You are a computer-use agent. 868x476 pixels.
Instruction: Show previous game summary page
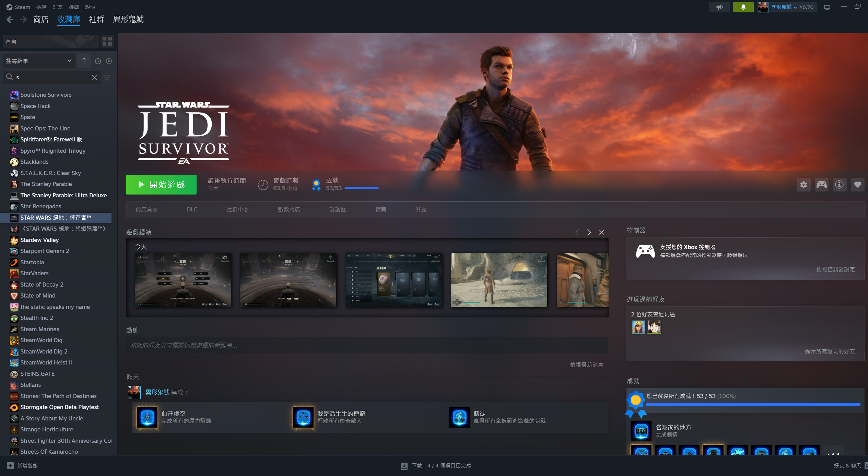tap(577, 232)
